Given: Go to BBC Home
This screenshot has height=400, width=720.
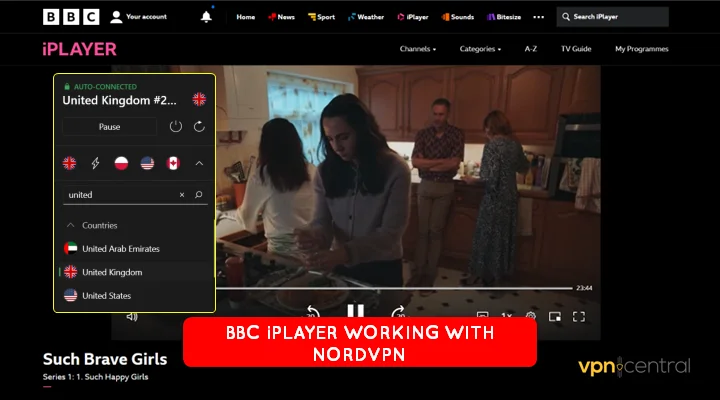Looking at the screenshot, I should pos(246,17).
